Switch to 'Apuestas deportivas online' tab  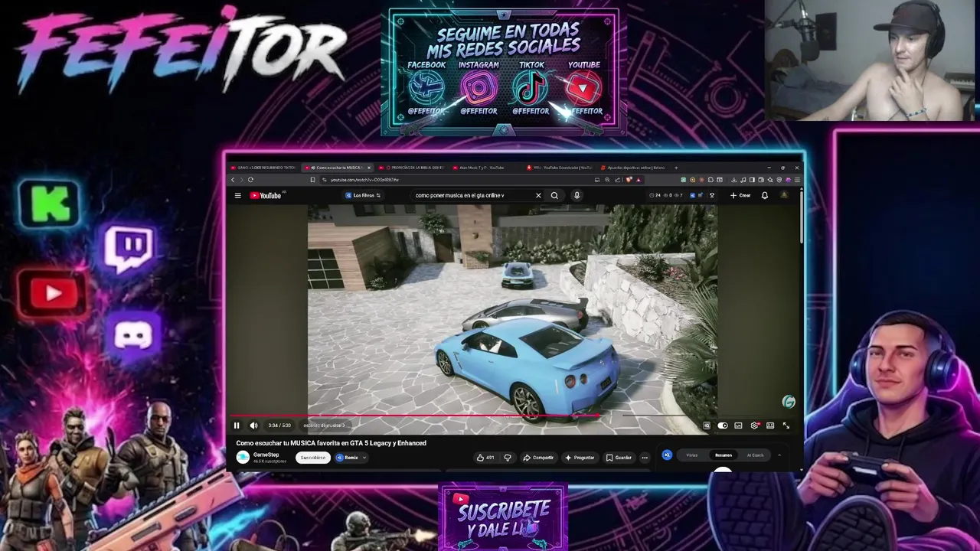[x=635, y=168]
